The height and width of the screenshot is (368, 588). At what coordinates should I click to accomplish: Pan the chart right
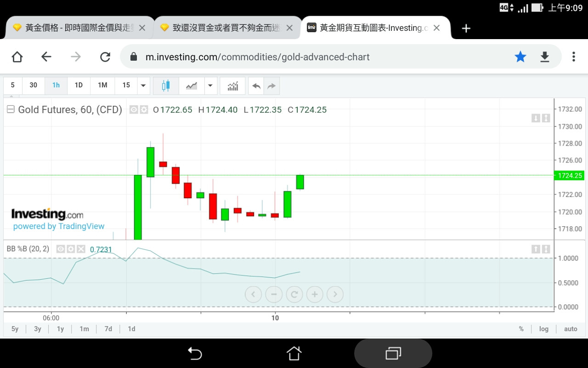335,294
